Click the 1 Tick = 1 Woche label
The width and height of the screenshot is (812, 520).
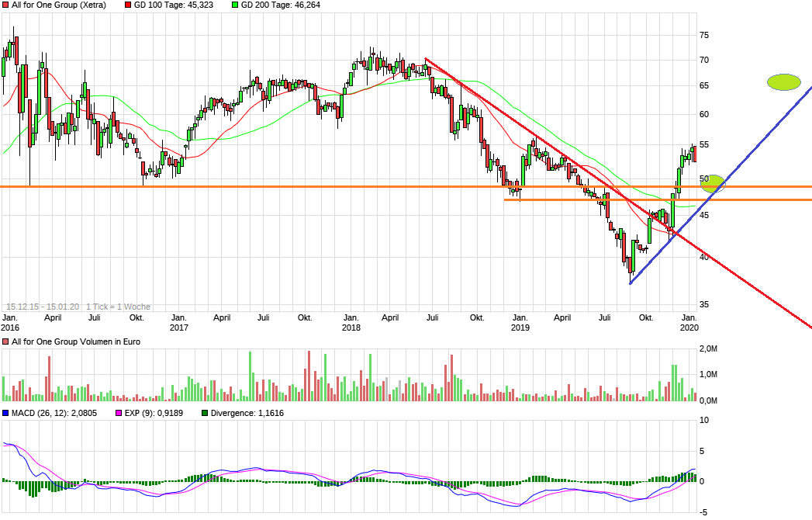118,307
